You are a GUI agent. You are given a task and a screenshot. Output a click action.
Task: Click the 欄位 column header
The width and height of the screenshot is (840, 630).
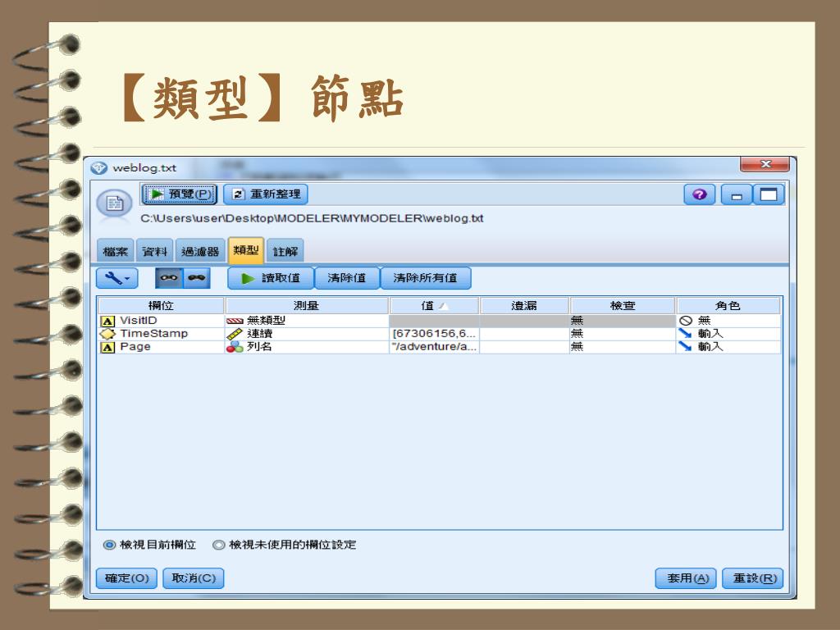tap(161, 305)
